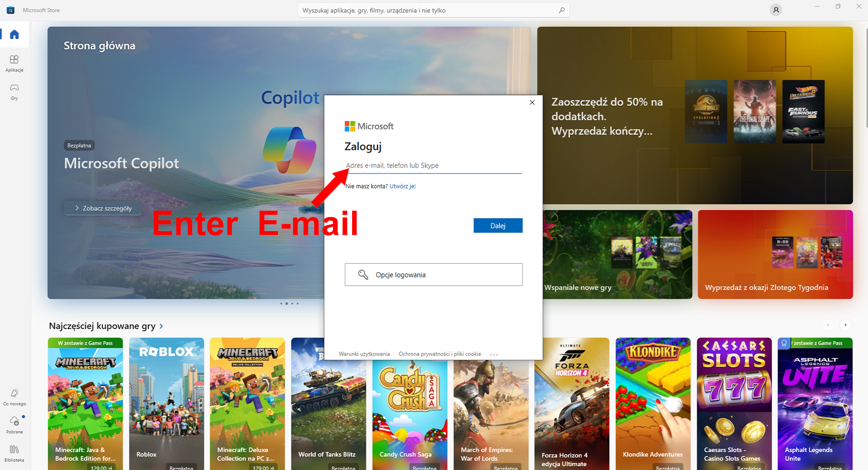Open March of Empires: War of Lords card
The height and width of the screenshot is (470, 868).
coord(491,415)
